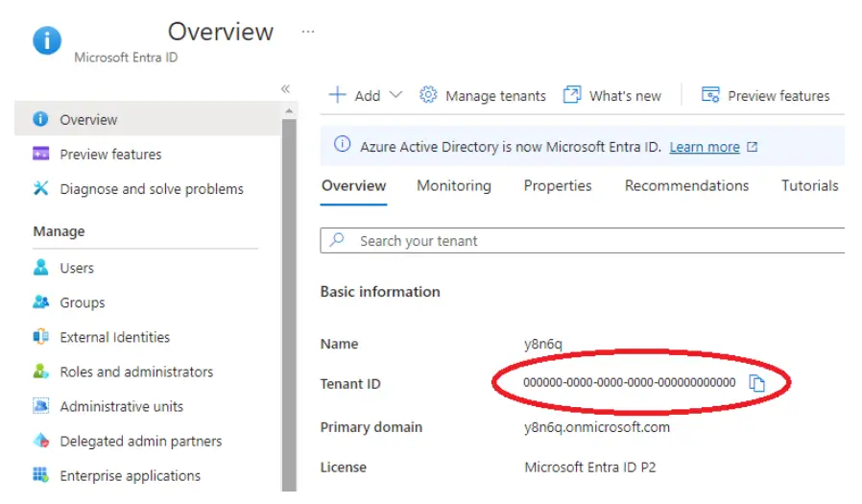Click the Manage tenants gear icon
862x504 pixels.
428,94
